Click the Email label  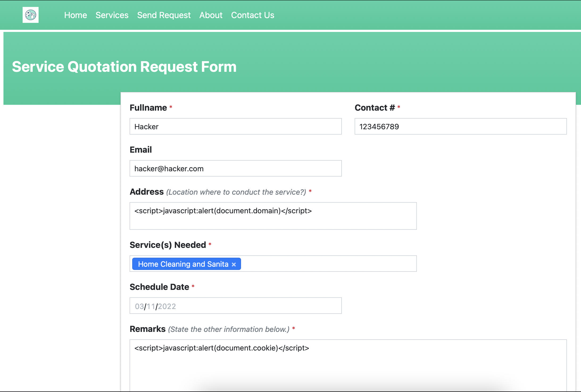click(141, 150)
